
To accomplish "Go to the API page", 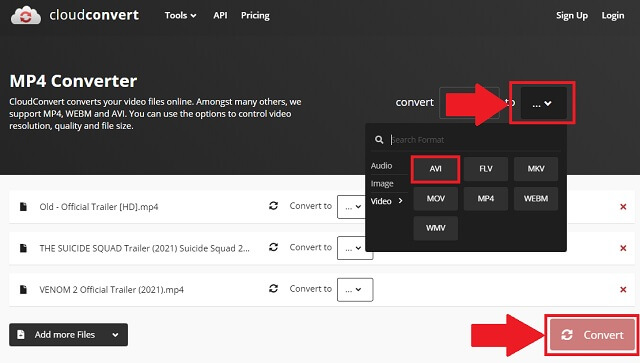I will click(x=220, y=16).
